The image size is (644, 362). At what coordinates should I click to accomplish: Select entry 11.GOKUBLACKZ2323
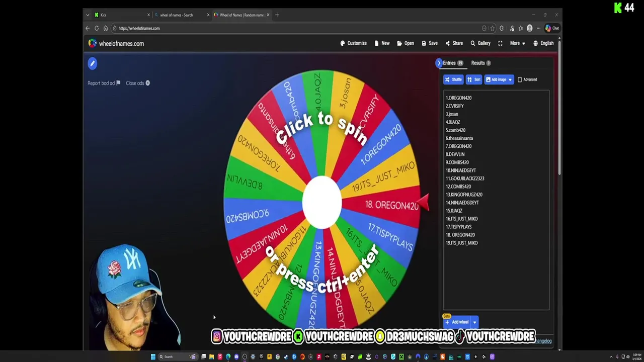[x=465, y=178]
